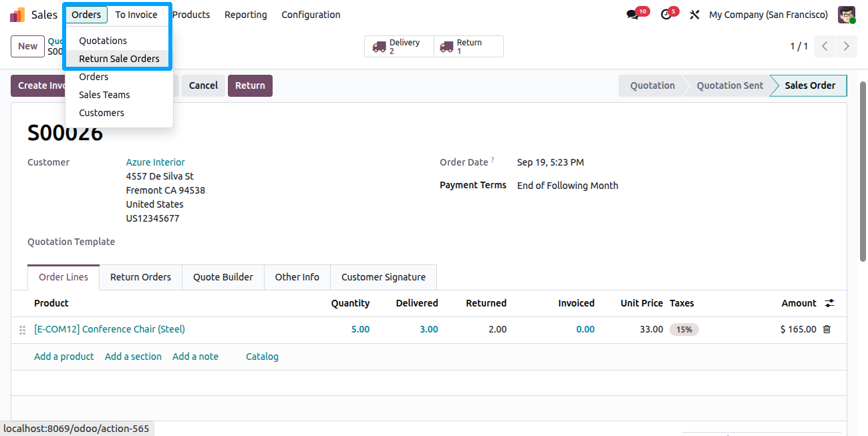Go to the next record arrow
This screenshot has height=436, width=868.
click(x=847, y=46)
